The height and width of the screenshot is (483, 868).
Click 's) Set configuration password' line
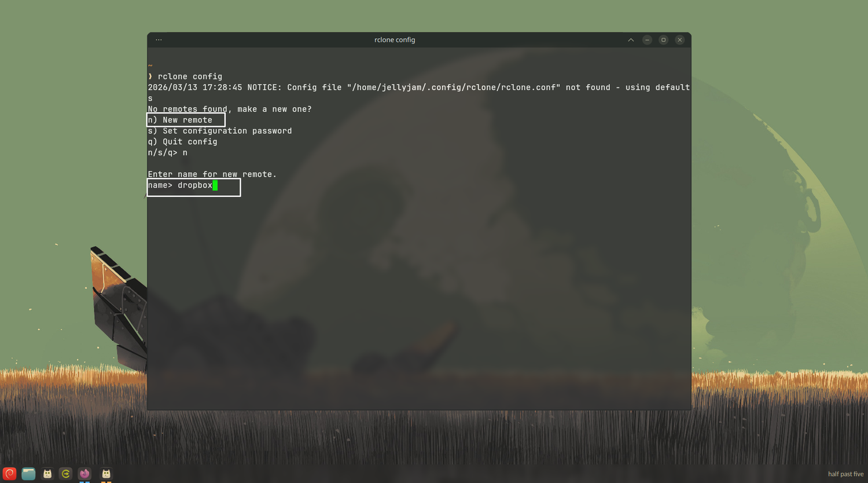220,131
